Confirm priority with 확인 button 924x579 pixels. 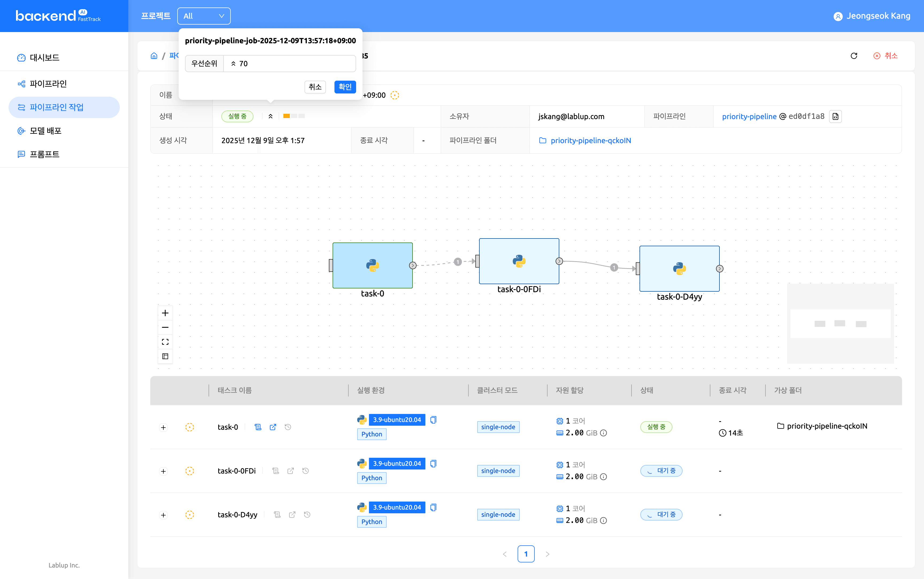coord(345,87)
